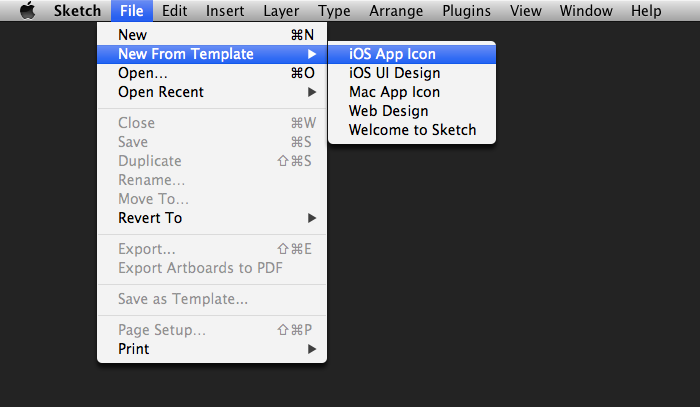Open the View menu
Screen dimensions: 700x407
[x=525, y=10]
